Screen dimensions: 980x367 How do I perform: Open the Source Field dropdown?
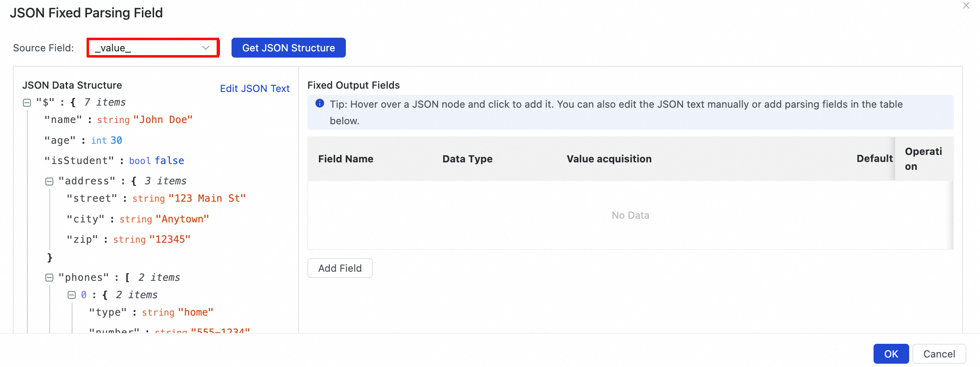coord(153,48)
